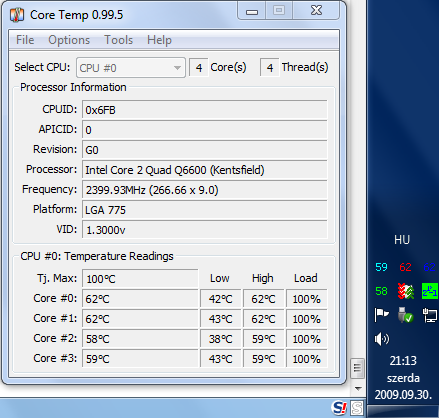Open the File menu
The height and width of the screenshot is (418, 439).
pyautogui.click(x=25, y=40)
